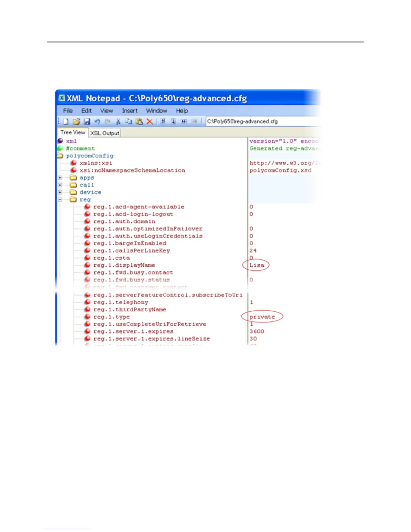Click the polycomConfig.xsd value
The image size is (411, 532).
pos(280,170)
